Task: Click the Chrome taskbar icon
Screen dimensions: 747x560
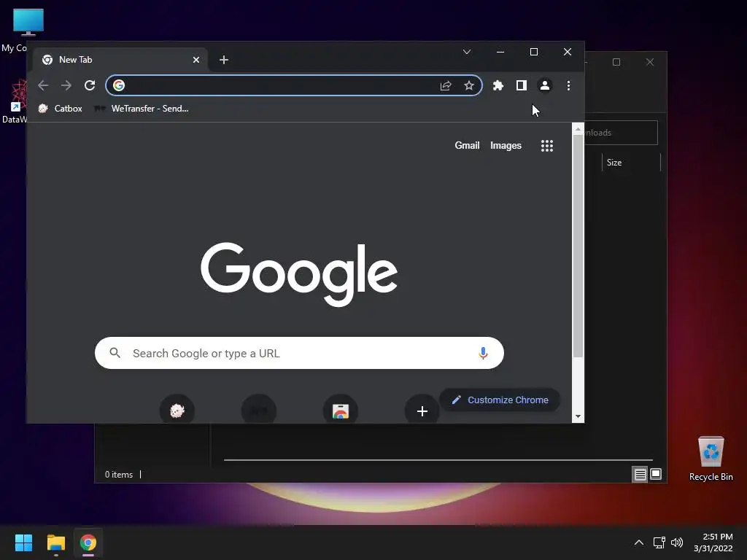Action: pyautogui.click(x=88, y=542)
